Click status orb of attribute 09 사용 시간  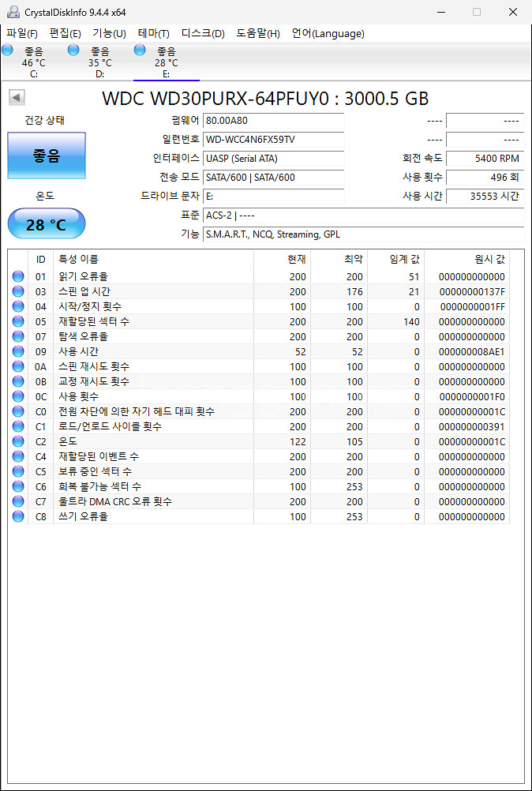[x=18, y=351]
